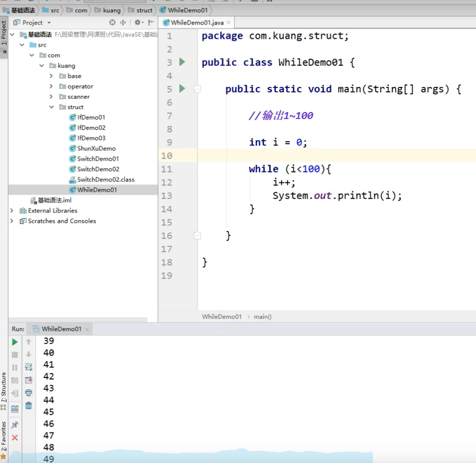Click line number 10 in gutter
476x463 pixels.
(x=167, y=155)
